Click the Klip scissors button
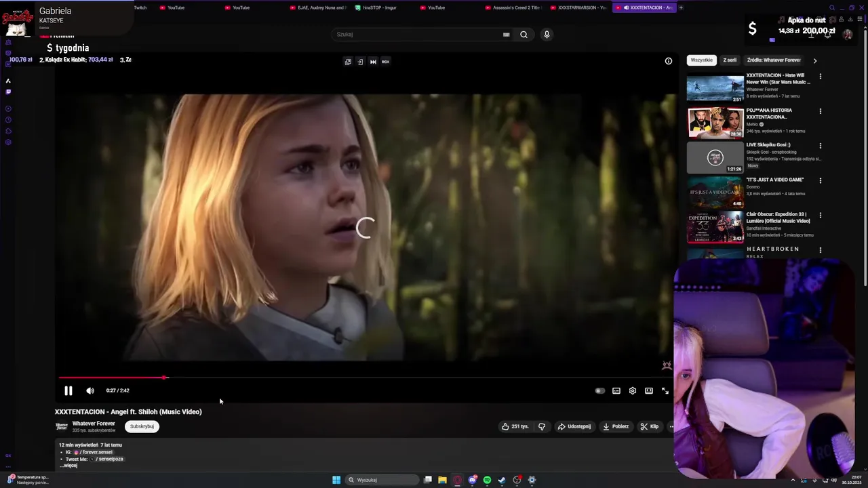The width and height of the screenshot is (868, 488). click(x=649, y=426)
